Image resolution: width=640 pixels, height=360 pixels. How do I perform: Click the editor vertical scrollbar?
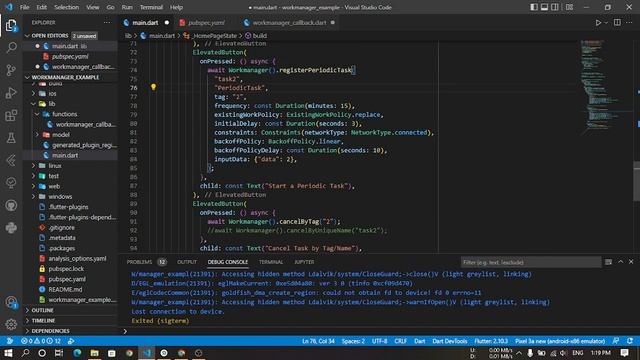tap(636, 181)
